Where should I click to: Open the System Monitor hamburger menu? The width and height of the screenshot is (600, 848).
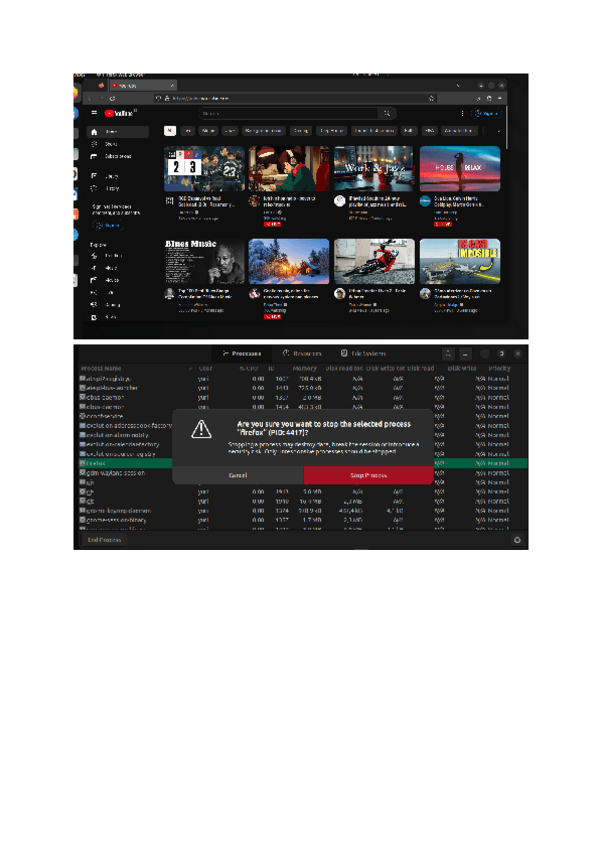pyautogui.click(x=464, y=354)
